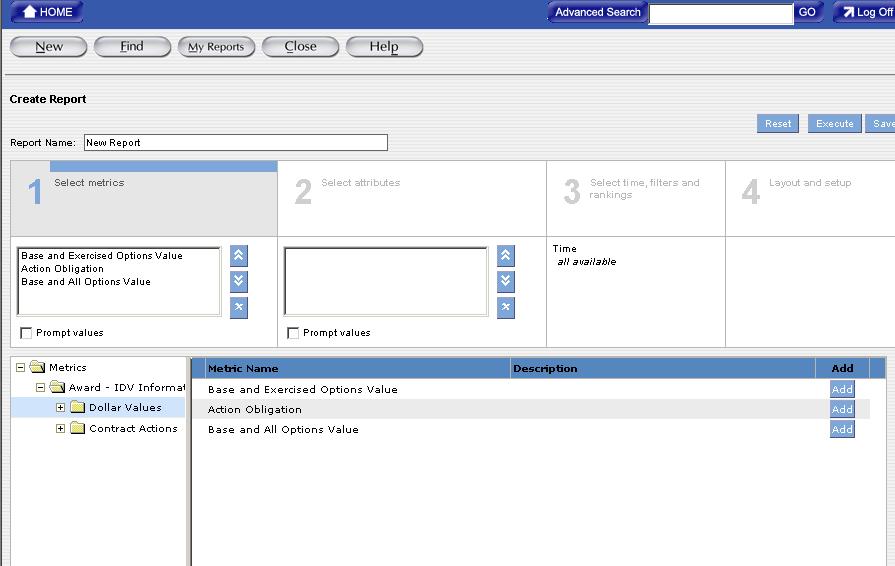Remove attribute from the attributes list
The image size is (895, 566).
coord(506,308)
